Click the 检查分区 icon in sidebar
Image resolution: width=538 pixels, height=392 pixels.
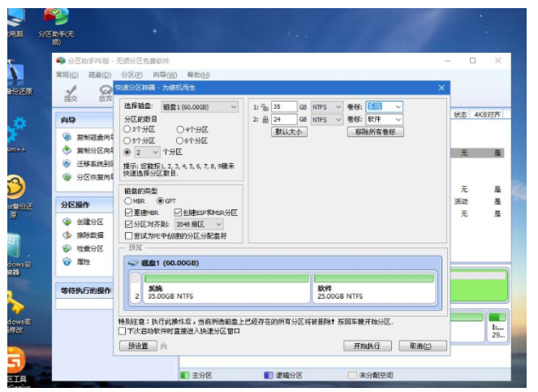click(x=67, y=248)
